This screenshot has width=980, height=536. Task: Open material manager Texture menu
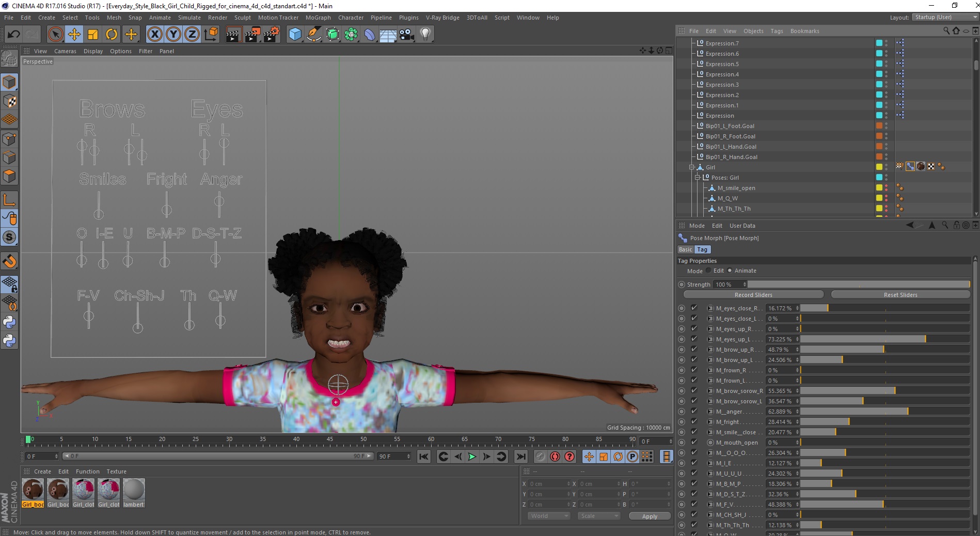pos(116,471)
